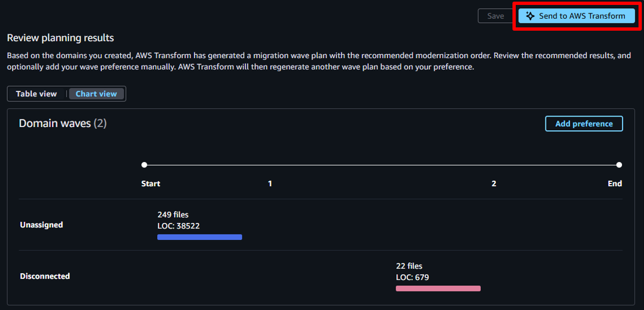Click the pink Disconnected wave bar
Image resolution: width=644 pixels, height=310 pixels.
(438, 288)
